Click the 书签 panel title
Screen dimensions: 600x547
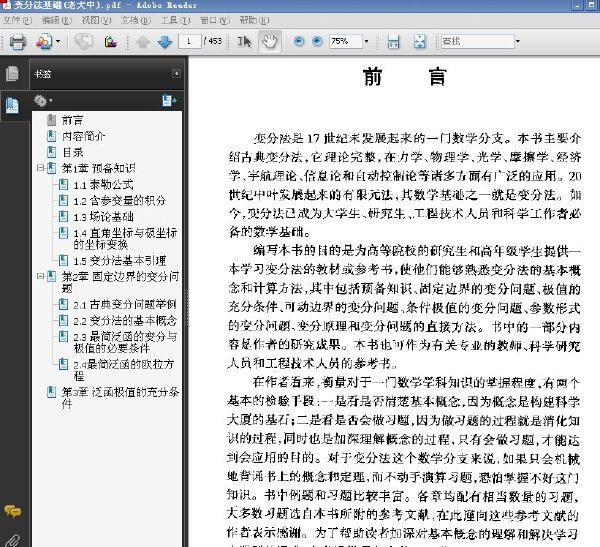[42, 74]
